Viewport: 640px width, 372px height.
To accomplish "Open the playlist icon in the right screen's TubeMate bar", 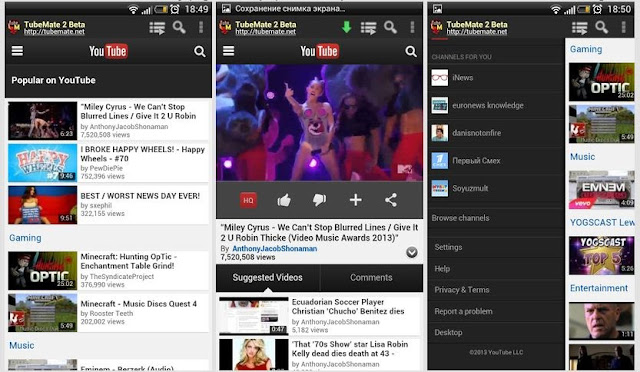I will [x=580, y=28].
